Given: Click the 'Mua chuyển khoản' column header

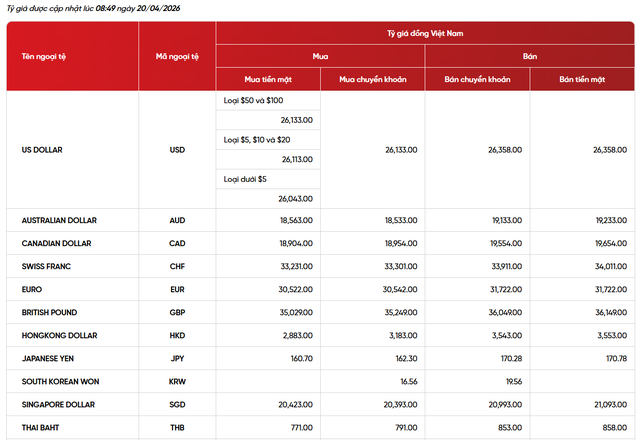Looking at the screenshot, I should 372,79.
